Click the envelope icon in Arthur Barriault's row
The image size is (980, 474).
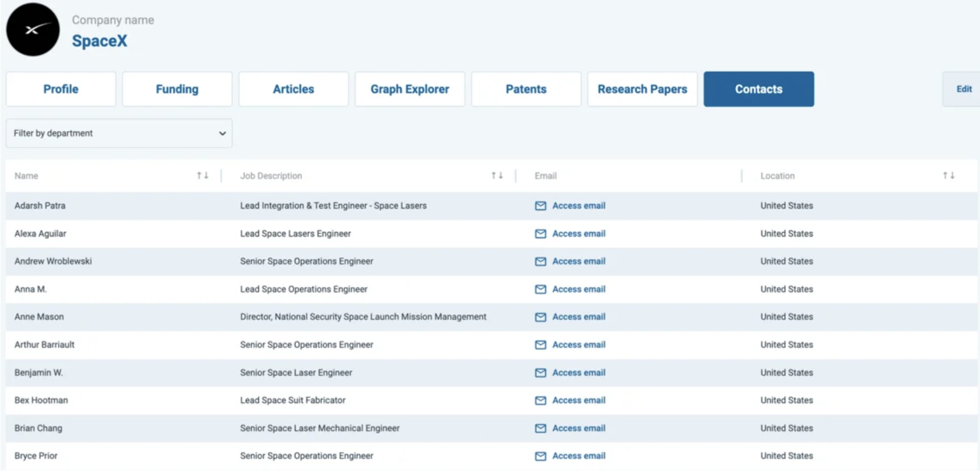541,345
